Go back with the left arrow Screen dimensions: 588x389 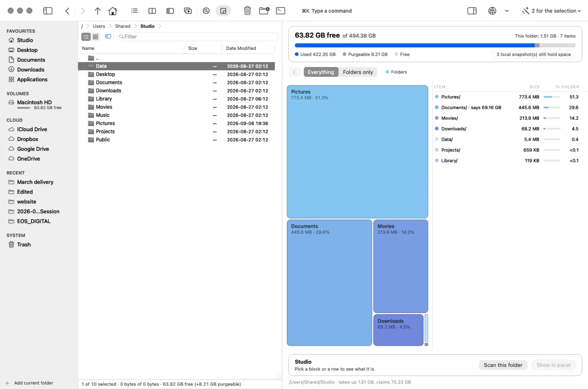[67, 11]
